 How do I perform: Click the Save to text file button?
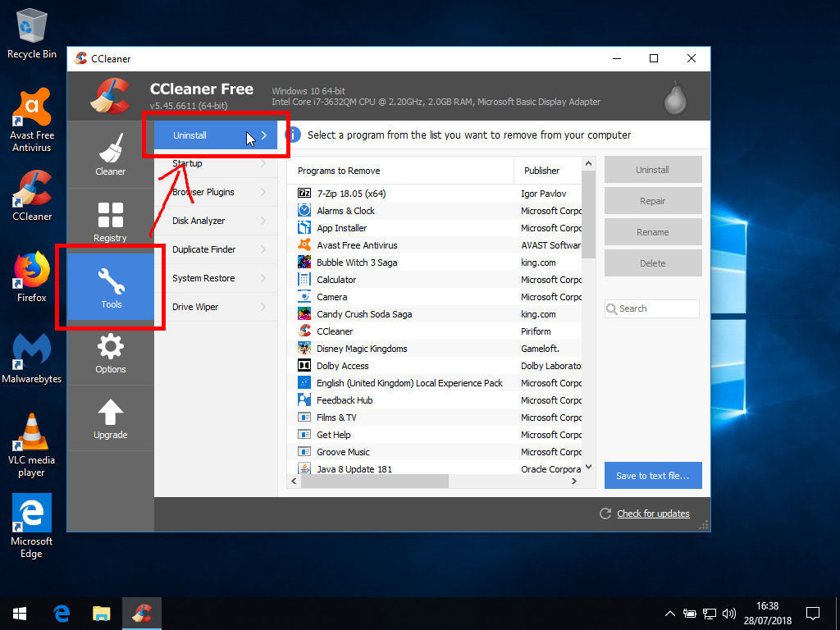pos(653,476)
